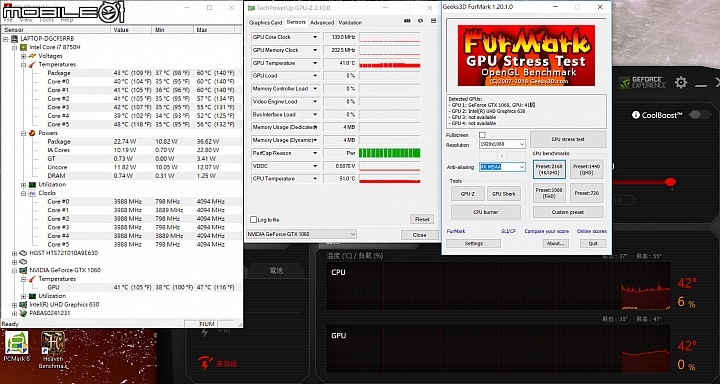
Task: Open PCMark 8 desktop shortcut
Action: pyautogui.click(x=17, y=346)
